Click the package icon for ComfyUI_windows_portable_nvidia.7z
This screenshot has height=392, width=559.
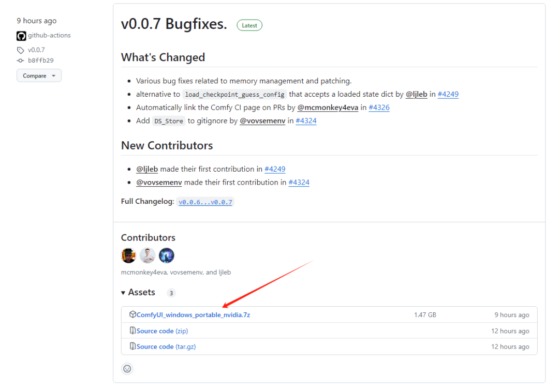coord(133,314)
